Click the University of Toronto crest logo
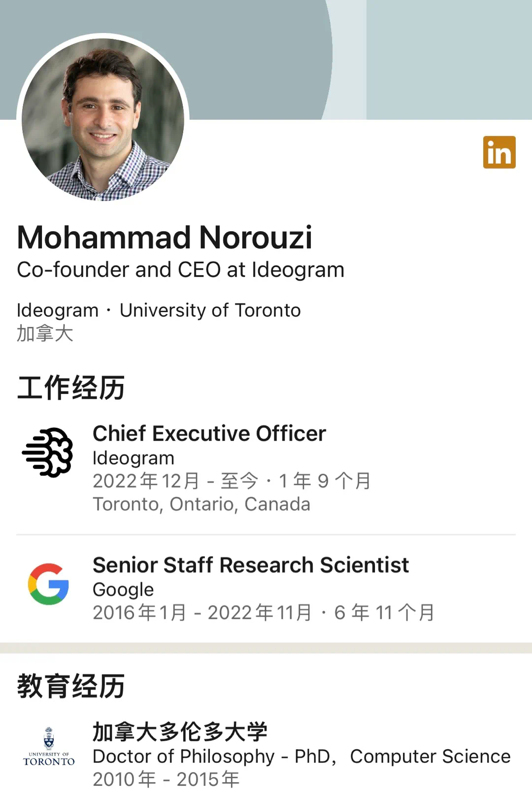The image size is (532, 803). point(49,746)
